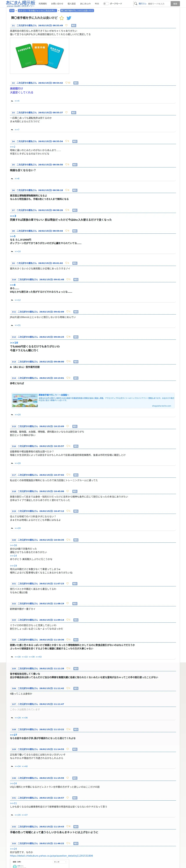Toggle the ダークモード switch
Screen dimensions: 186x868
coord(106,4)
